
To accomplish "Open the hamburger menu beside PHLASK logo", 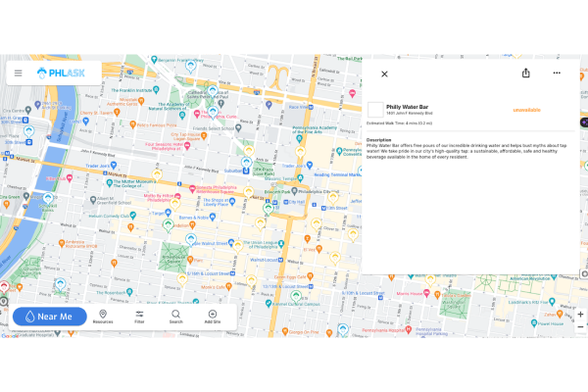I will click(x=18, y=73).
